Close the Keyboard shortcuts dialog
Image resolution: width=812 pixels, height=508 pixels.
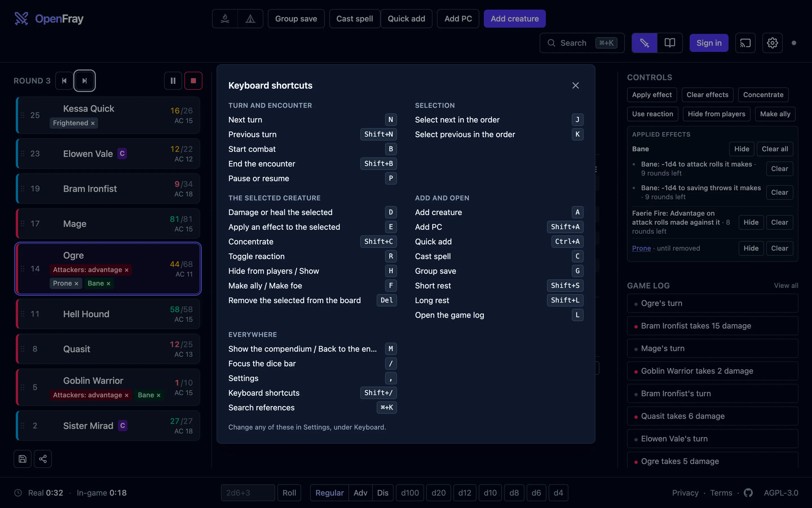(575, 85)
